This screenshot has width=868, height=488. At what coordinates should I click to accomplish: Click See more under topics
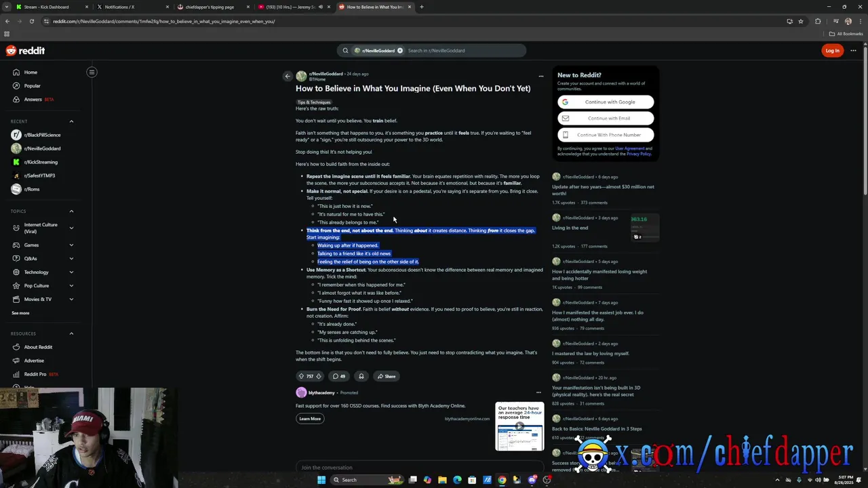click(20, 313)
